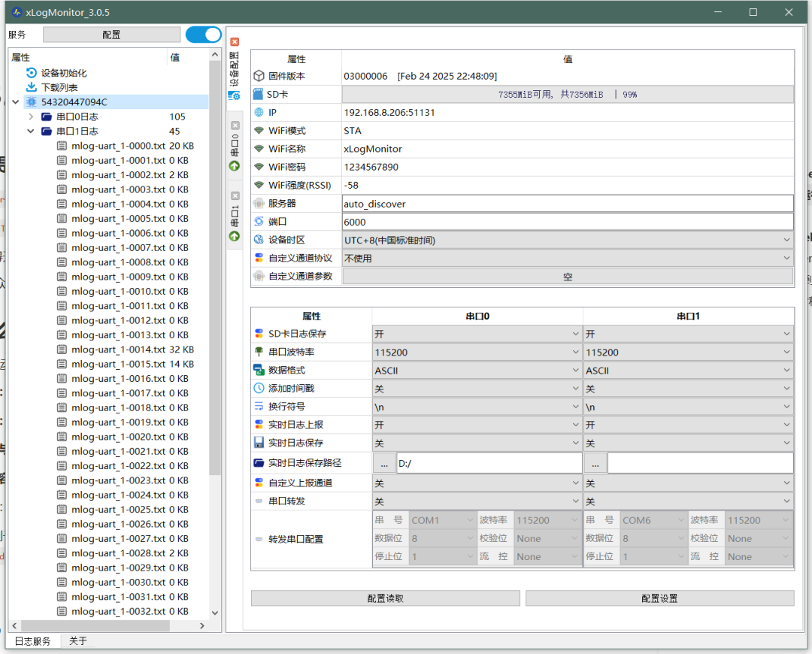Click the file icon of mlog-uart_1-0014.txt
Viewport: 812px width, 654px height.
62,350
